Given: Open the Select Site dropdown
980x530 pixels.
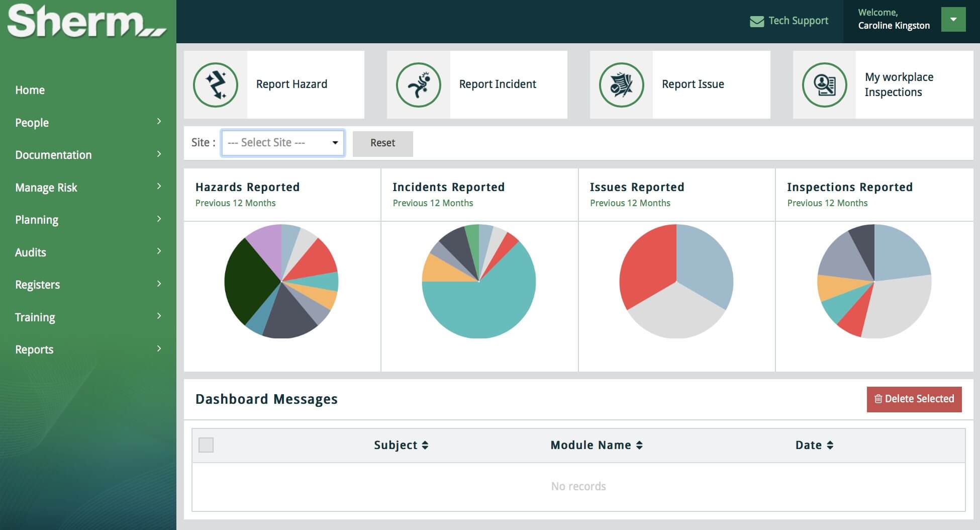Looking at the screenshot, I should tap(283, 143).
